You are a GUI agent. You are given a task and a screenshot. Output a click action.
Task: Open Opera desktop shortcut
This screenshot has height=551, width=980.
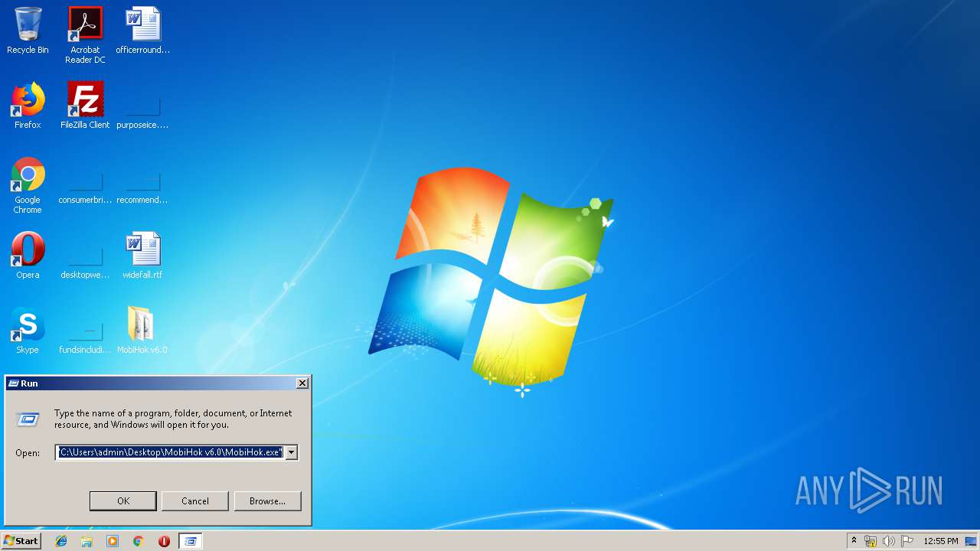click(28, 256)
